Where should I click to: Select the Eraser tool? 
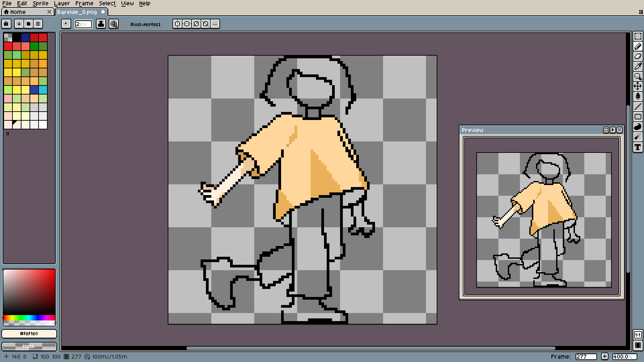[x=638, y=56]
